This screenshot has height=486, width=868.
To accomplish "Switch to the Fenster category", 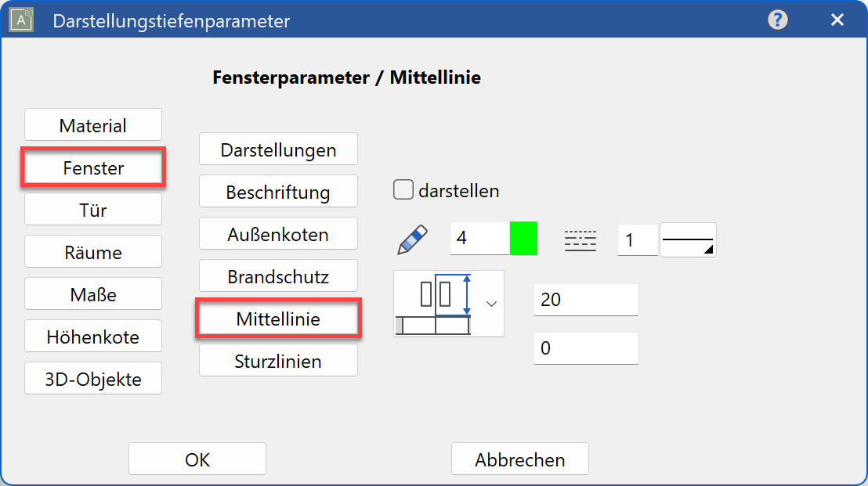I will [x=92, y=167].
